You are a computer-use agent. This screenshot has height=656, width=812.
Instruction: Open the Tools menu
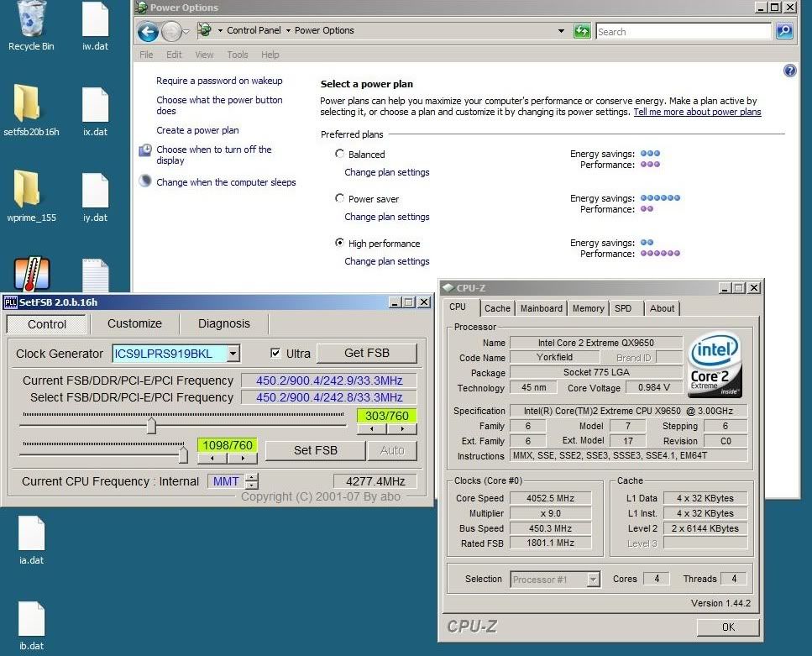[x=237, y=55]
